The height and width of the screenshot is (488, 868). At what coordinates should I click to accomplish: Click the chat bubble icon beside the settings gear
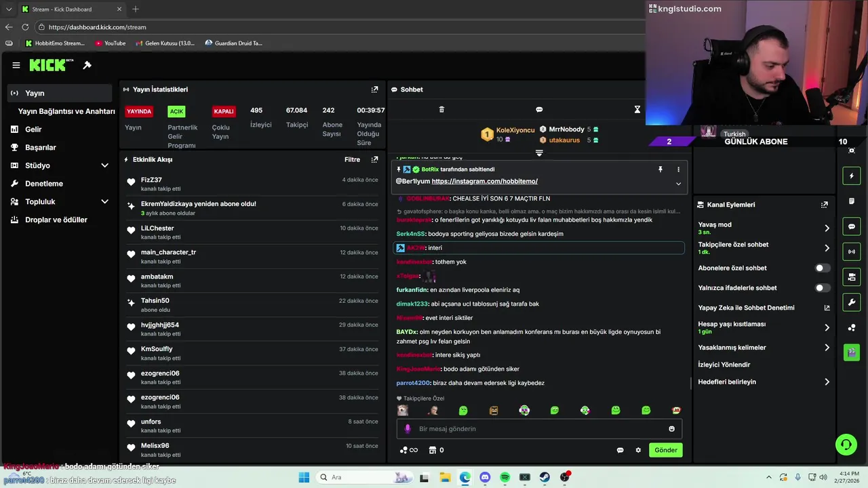coord(620,450)
